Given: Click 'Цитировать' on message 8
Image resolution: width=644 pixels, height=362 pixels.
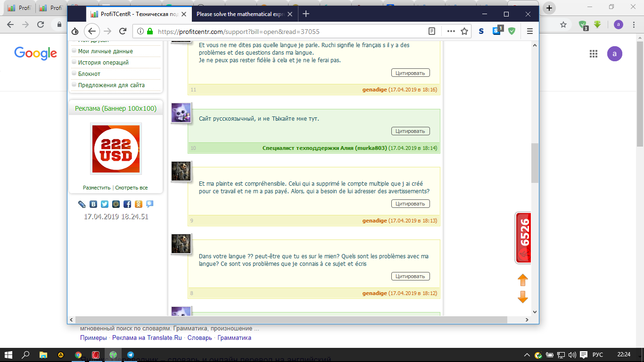Looking at the screenshot, I should click(x=410, y=276).
